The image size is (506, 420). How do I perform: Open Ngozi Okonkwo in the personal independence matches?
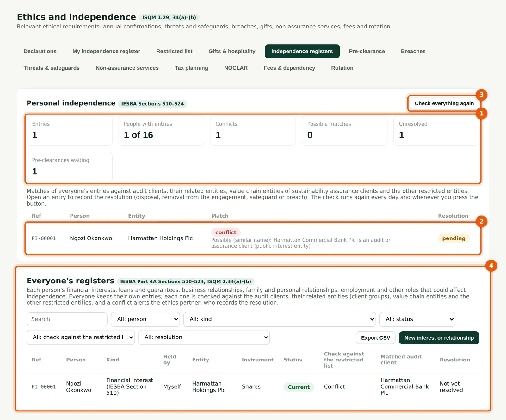pyautogui.click(x=91, y=238)
